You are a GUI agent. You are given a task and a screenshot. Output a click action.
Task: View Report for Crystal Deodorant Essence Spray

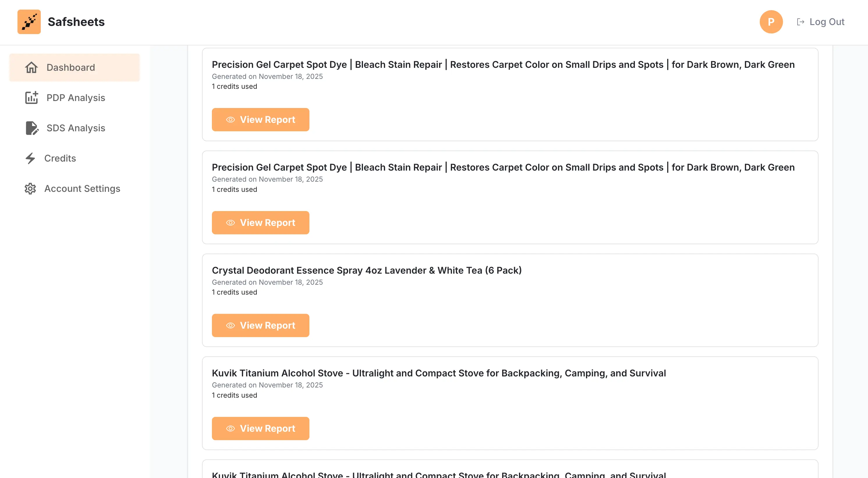(260, 325)
